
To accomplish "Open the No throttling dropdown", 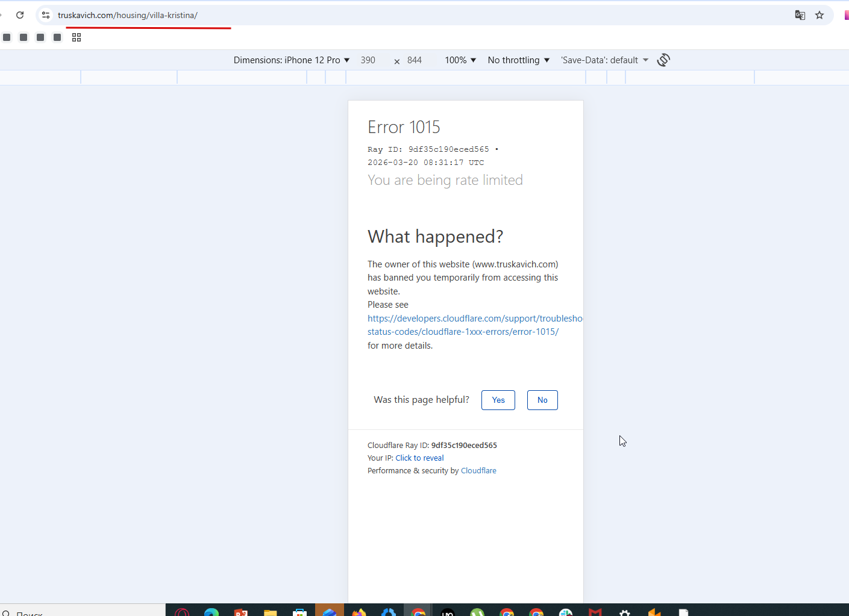I will pos(519,60).
